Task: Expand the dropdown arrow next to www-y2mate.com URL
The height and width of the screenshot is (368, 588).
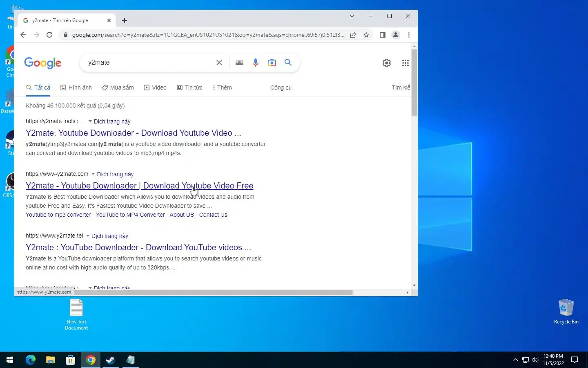Action: pyautogui.click(x=93, y=174)
